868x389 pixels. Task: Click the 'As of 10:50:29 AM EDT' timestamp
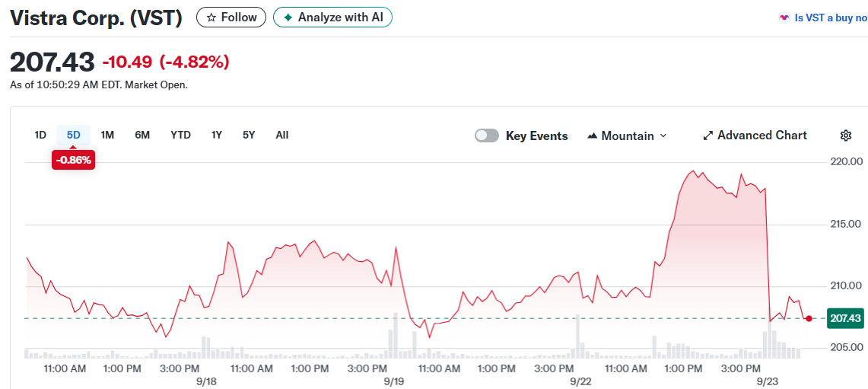click(67, 85)
